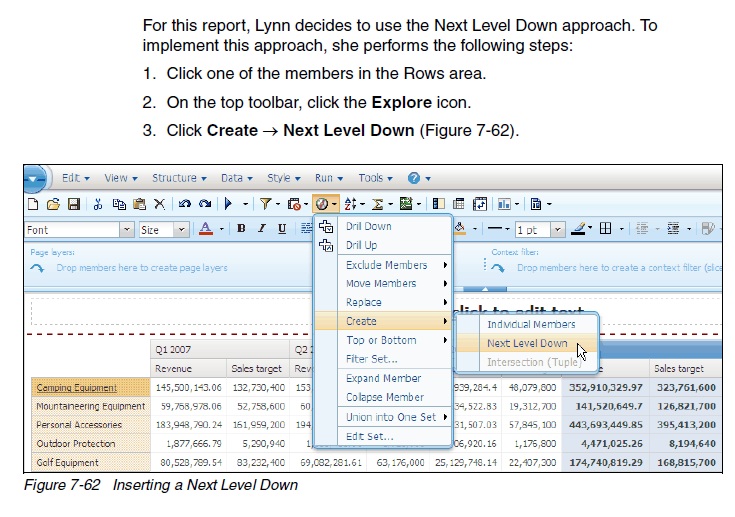Click the font color letter A icon
This screenshot has width=735, height=517.
tap(205, 229)
